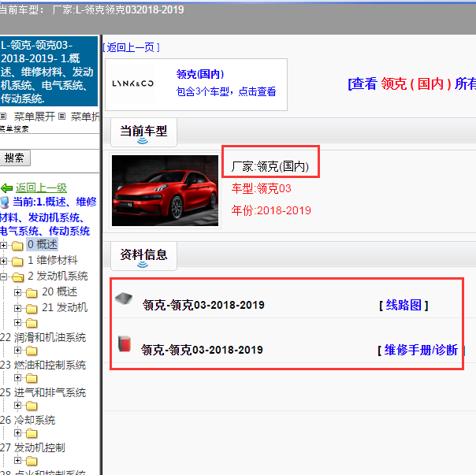Expand the 21 发动机 subnode
The height and width of the screenshot is (475, 476).
click(x=17, y=308)
